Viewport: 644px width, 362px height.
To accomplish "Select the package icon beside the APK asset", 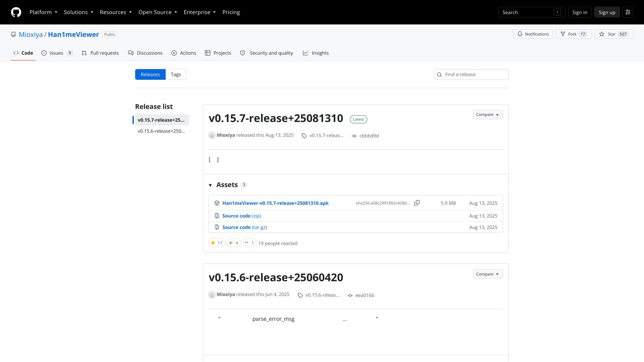I will coord(217,203).
